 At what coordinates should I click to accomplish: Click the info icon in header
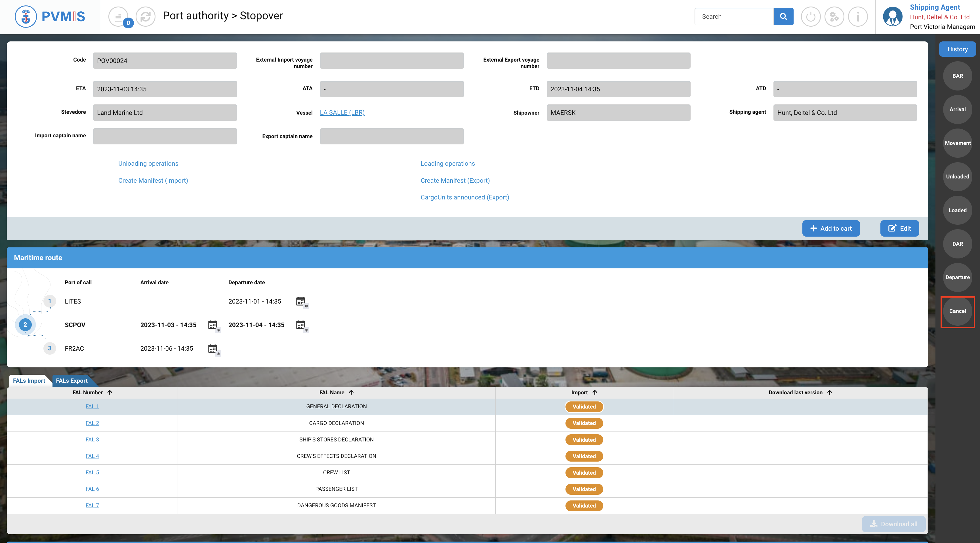click(857, 17)
